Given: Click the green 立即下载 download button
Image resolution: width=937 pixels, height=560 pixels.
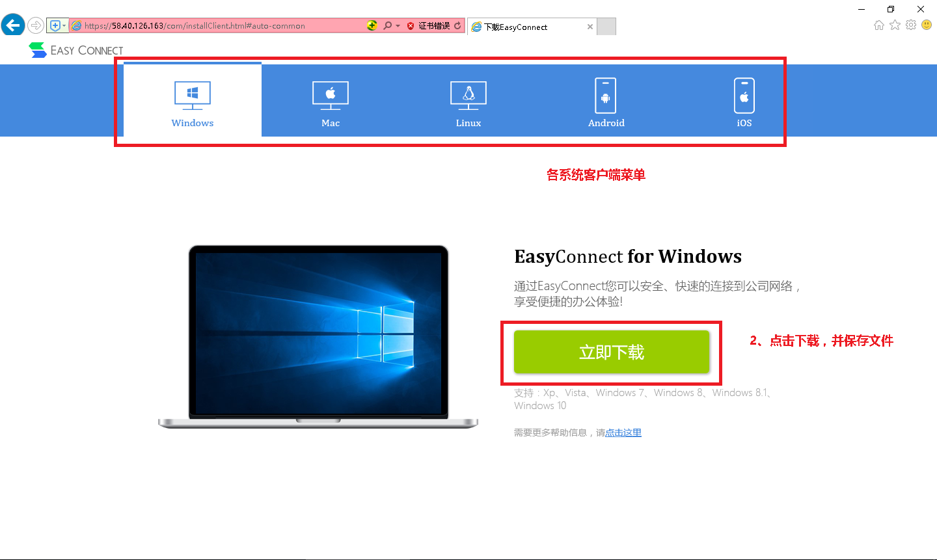Looking at the screenshot, I should click(612, 352).
